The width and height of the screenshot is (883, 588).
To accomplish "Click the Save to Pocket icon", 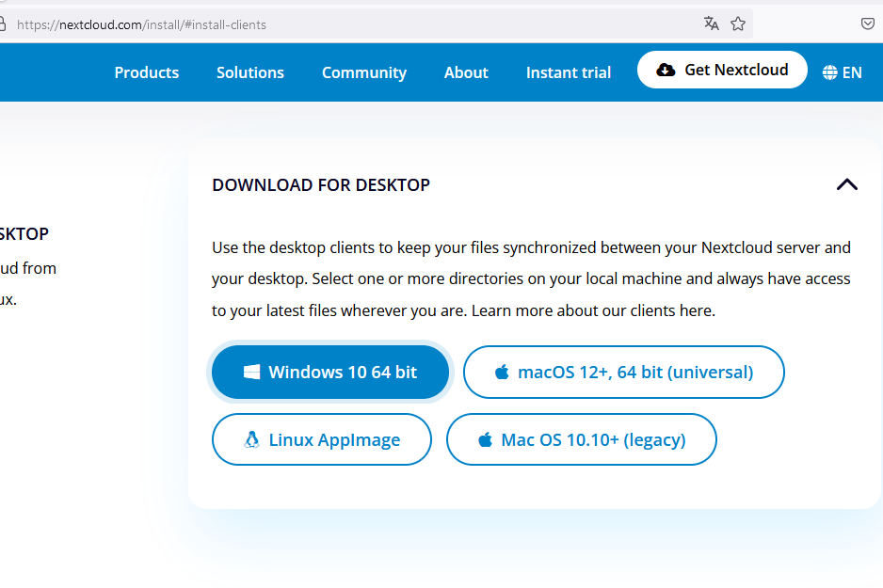I will 868,24.
